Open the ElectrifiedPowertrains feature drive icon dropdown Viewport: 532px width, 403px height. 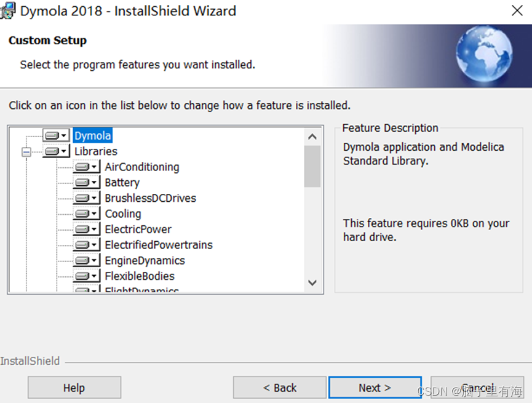[x=87, y=245]
